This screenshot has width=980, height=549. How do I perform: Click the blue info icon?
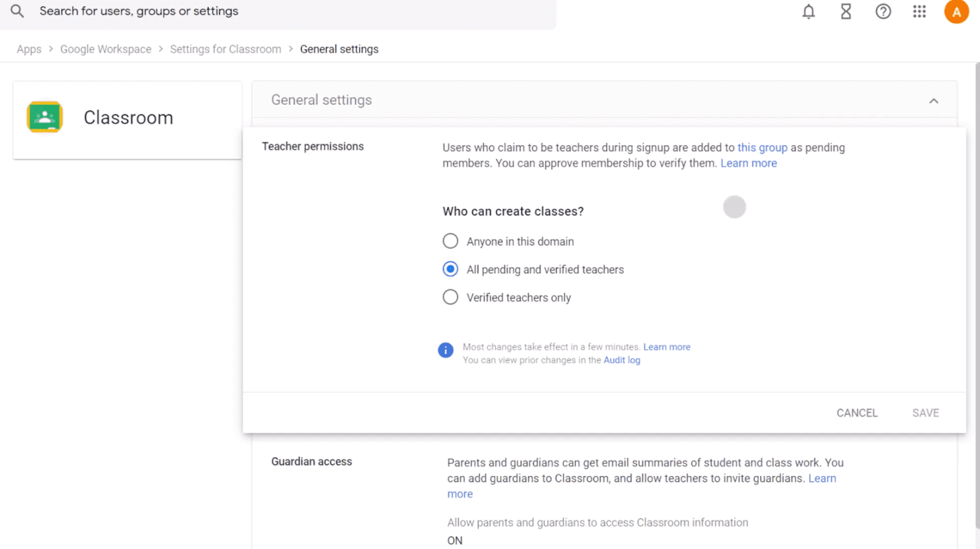pos(446,350)
